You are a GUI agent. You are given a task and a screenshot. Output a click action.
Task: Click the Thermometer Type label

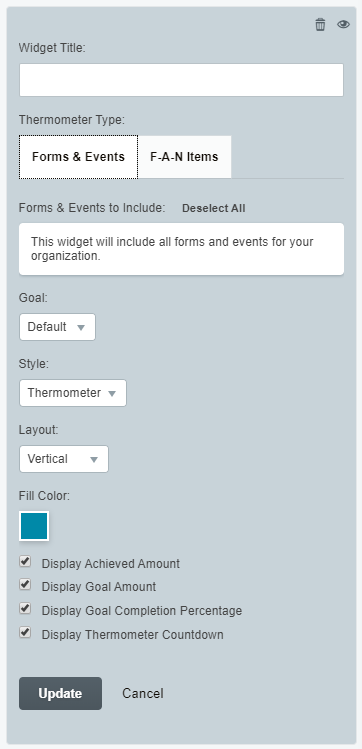click(72, 119)
